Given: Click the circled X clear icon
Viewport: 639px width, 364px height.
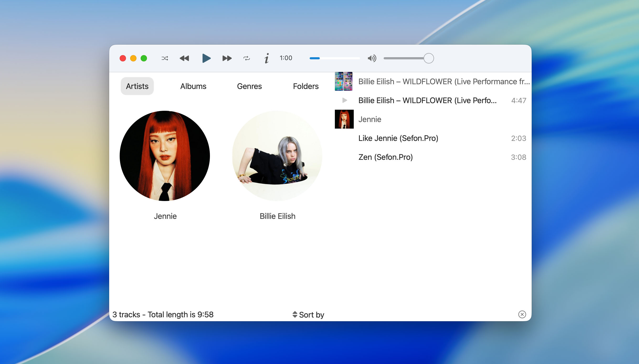Looking at the screenshot, I should (522, 314).
